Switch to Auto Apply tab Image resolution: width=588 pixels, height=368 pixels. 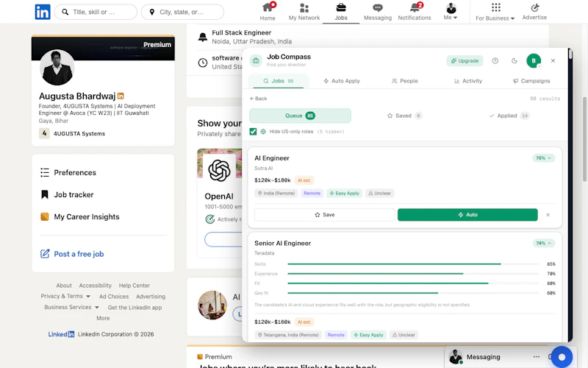pyautogui.click(x=342, y=81)
